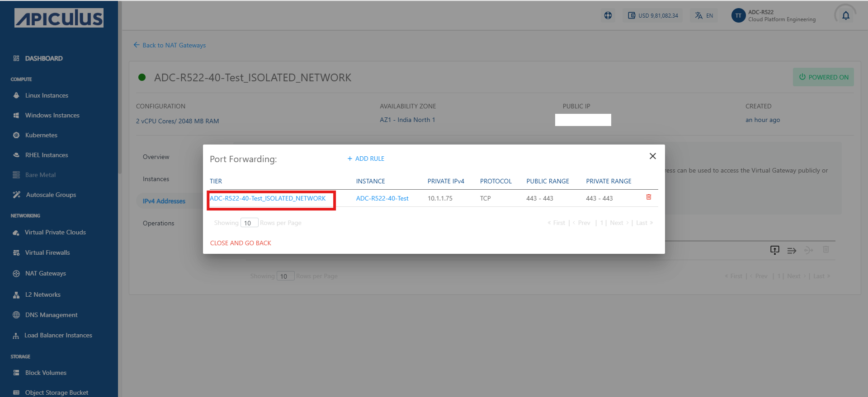Toggle the POWERED ON button
The image size is (868, 397).
(x=823, y=77)
